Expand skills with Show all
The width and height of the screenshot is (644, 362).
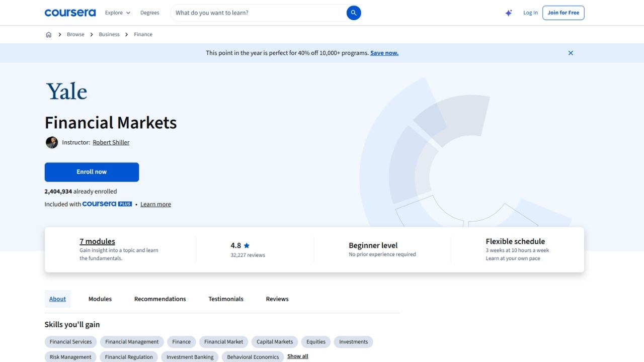click(x=298, y=356)
